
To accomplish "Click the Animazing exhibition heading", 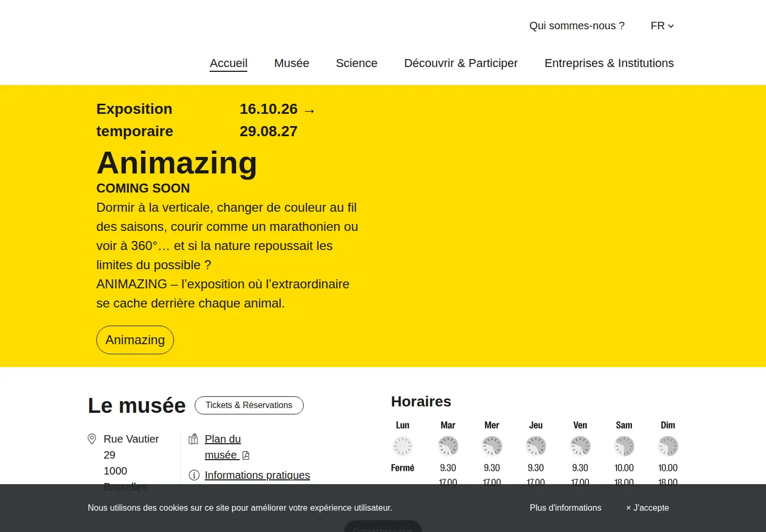I will coord(177,163).
